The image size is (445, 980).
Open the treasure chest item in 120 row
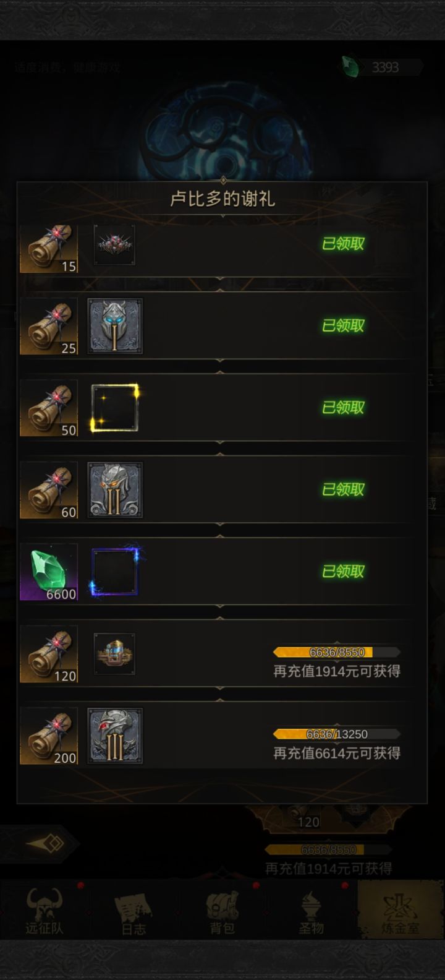click(x=114, y=654)
